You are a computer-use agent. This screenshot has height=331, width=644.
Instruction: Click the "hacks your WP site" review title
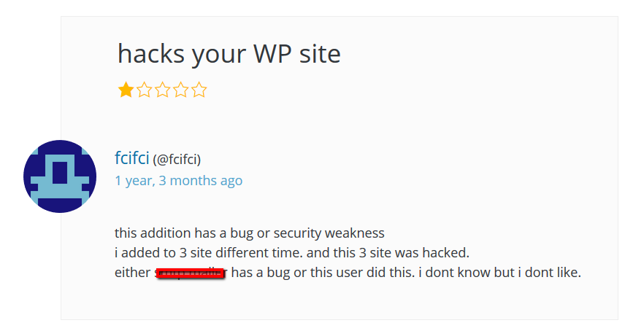click(x=229, y=54)
